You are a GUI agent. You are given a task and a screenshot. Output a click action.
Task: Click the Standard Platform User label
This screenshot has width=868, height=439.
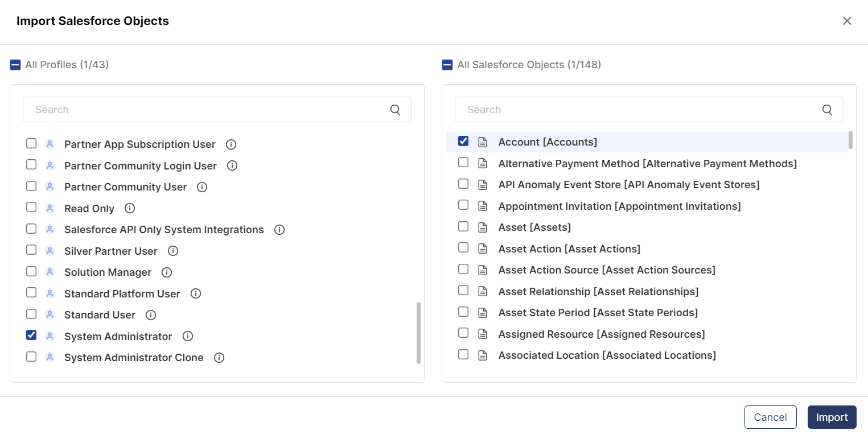click(x=122, y=293)
